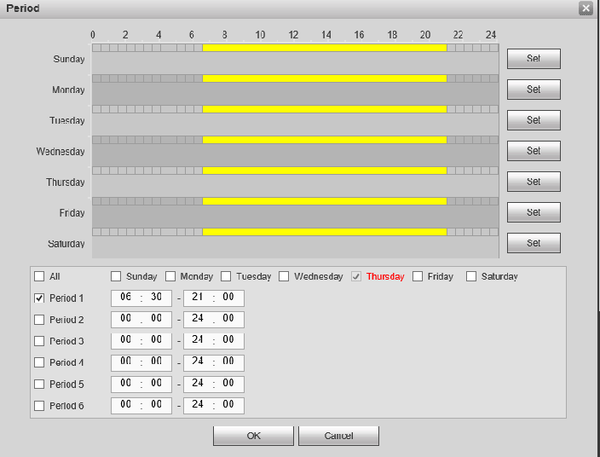Click Set button for Wednesday row
This screenshot has width=600, height=457.
pyautogui.click(x=534, y=151)
